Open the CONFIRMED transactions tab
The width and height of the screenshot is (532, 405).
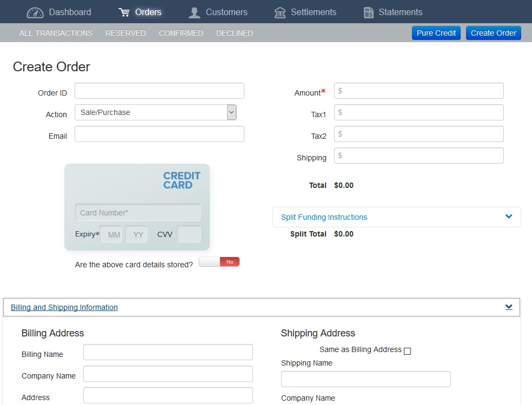[x=181, y=33]
